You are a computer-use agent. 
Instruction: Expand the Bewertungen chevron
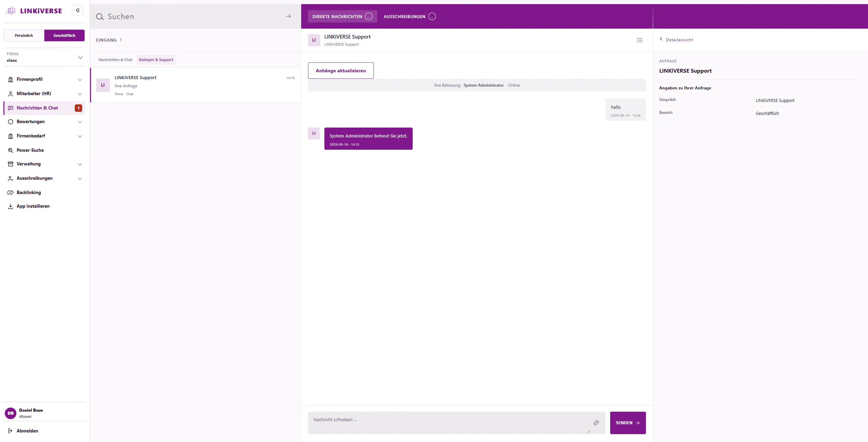click(80, 122)
